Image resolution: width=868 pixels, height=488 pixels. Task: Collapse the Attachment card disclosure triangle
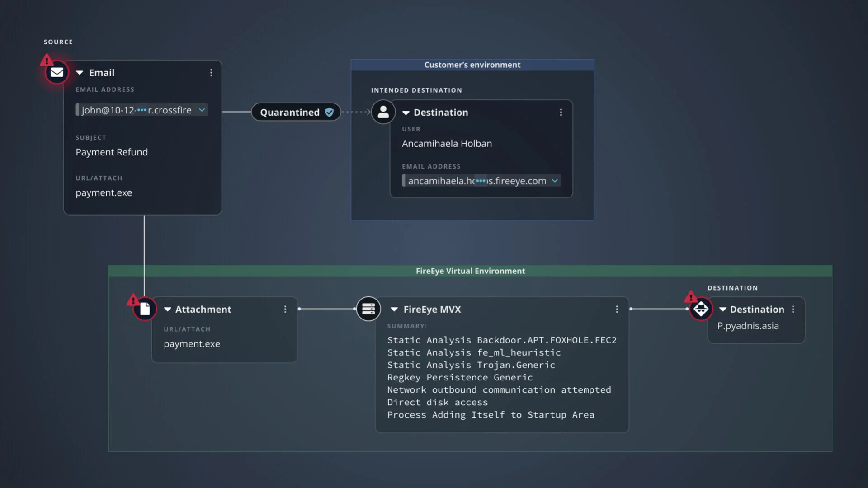(168, 310)
